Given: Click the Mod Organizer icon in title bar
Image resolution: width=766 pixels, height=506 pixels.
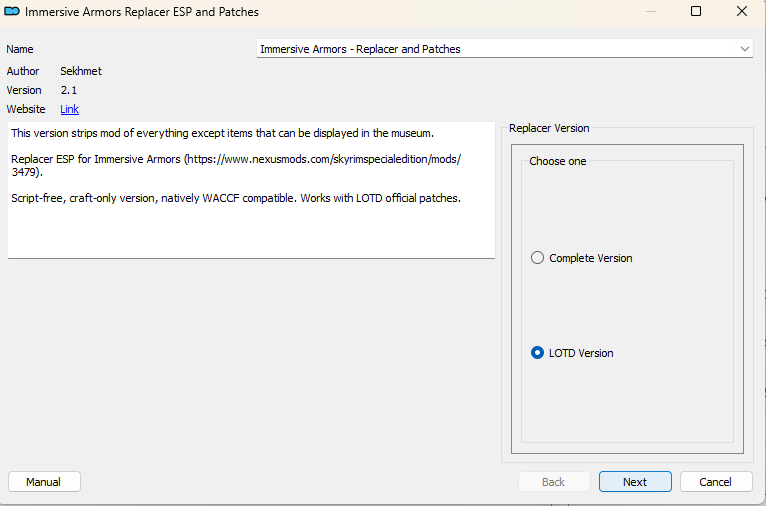Looking at the screenshot, I should click(x=12, y=11).
